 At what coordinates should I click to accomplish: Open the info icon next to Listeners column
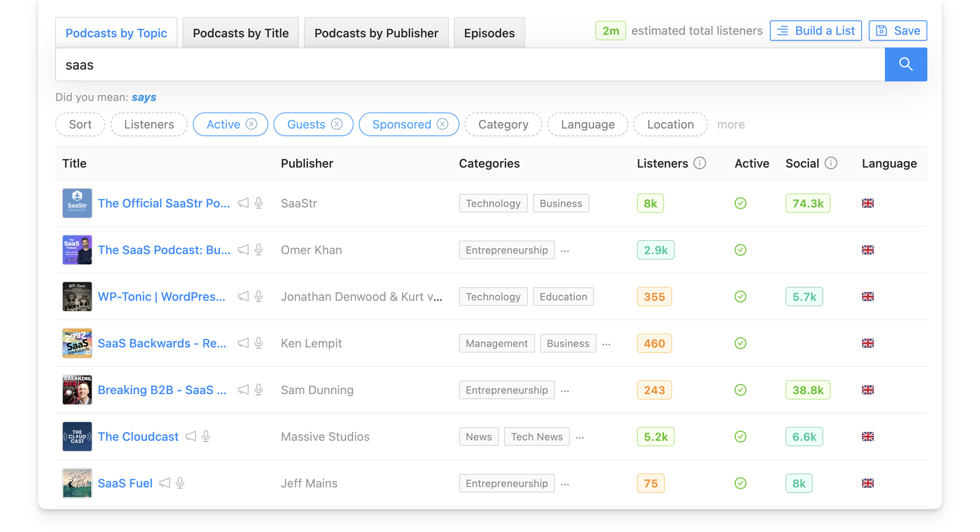[700, 162]
